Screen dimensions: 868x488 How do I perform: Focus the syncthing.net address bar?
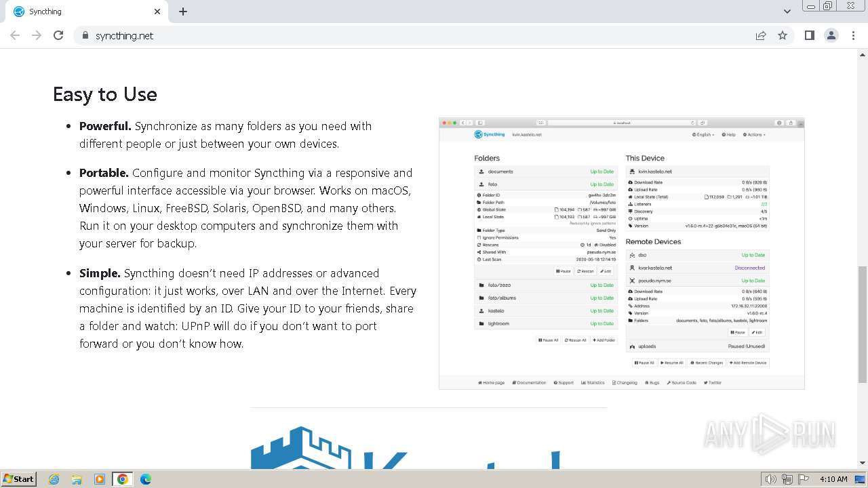pyautogui.click(x=414, y=35)
